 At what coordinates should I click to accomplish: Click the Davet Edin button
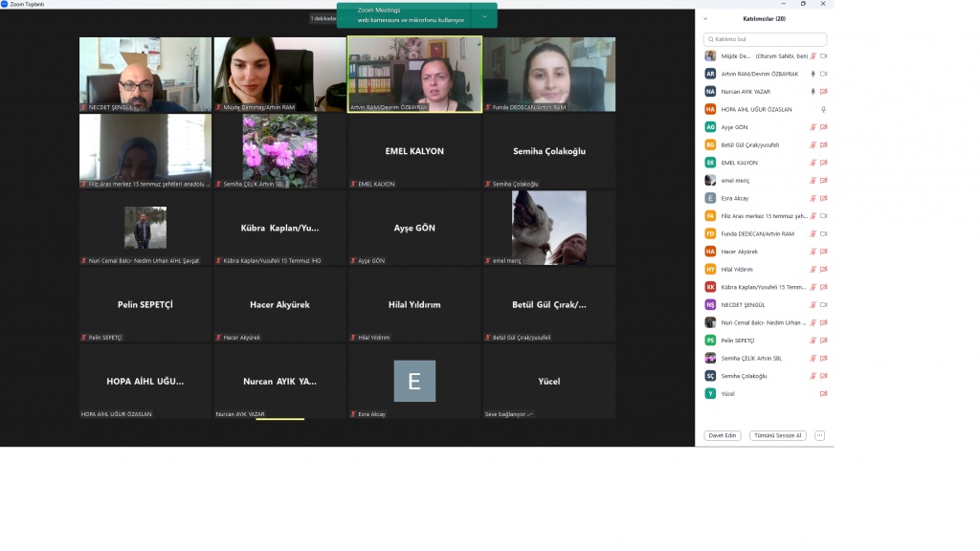[723, 435]
